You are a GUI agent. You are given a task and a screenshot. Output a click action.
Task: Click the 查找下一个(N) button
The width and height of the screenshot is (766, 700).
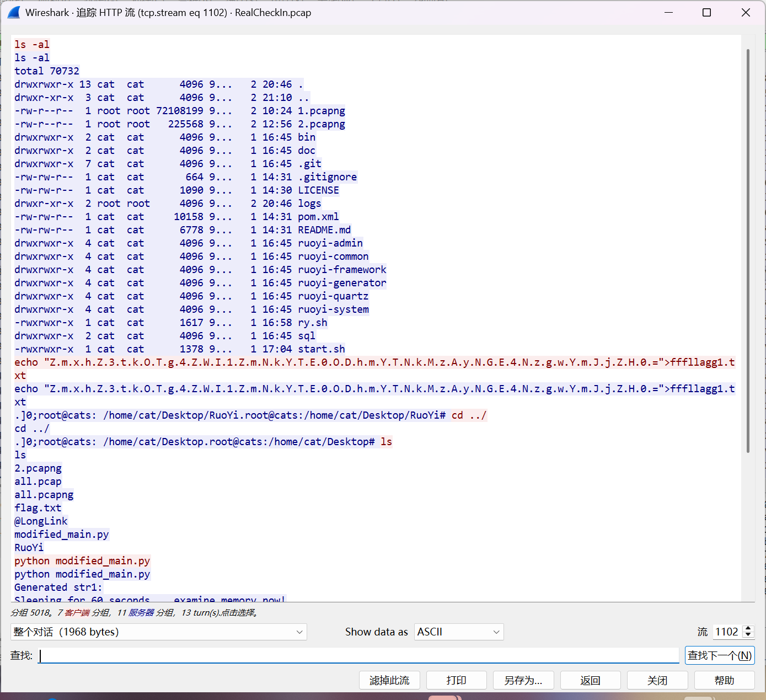pyautogui.click(x=720, y=655)
